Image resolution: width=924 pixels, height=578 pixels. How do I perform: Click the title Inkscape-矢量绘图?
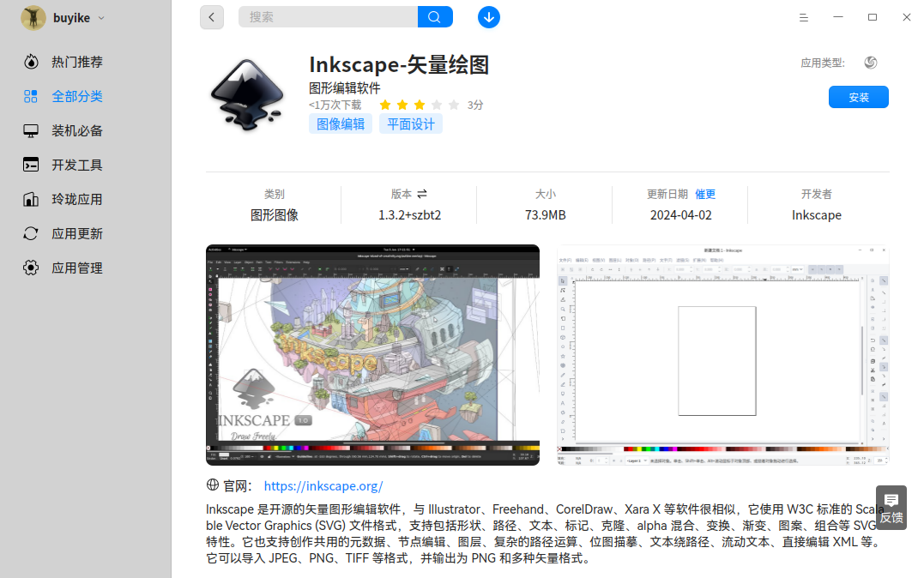(x=399, y=64)
